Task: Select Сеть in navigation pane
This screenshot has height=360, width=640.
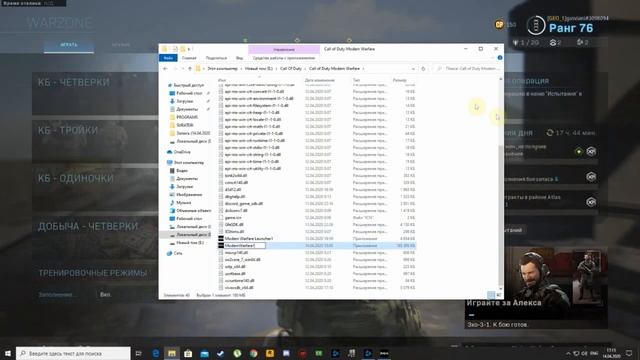Action: pyautogui.click(x=178, y=253)
